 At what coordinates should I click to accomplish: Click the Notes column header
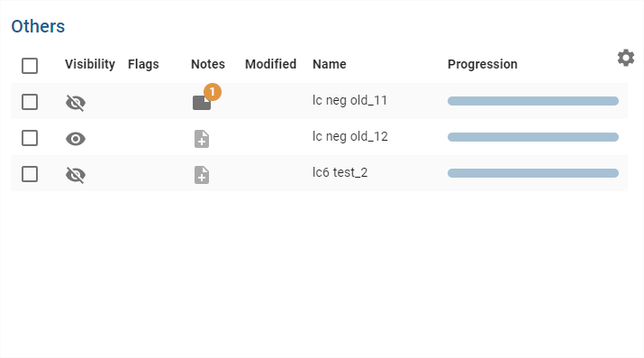[208, 64]
